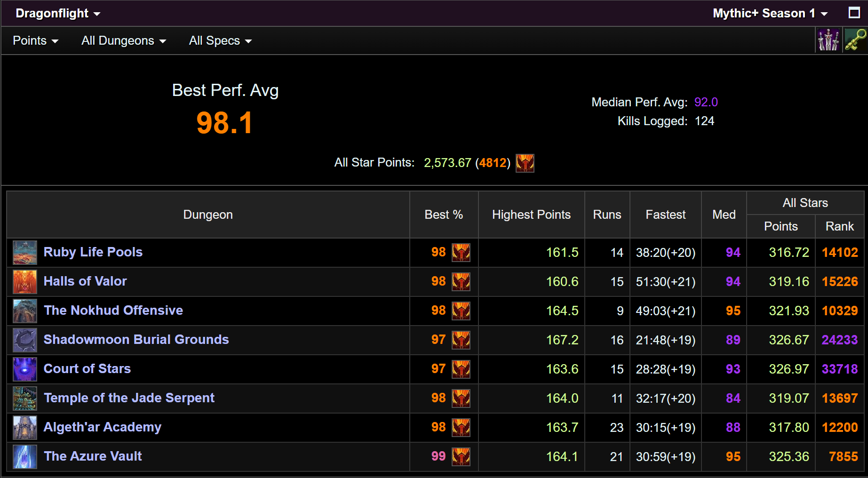This screenshot has width=868, height=478.
Task: Click fastest time 38:20(+20) for Ruby Life Pools
Action: point(666,252)
